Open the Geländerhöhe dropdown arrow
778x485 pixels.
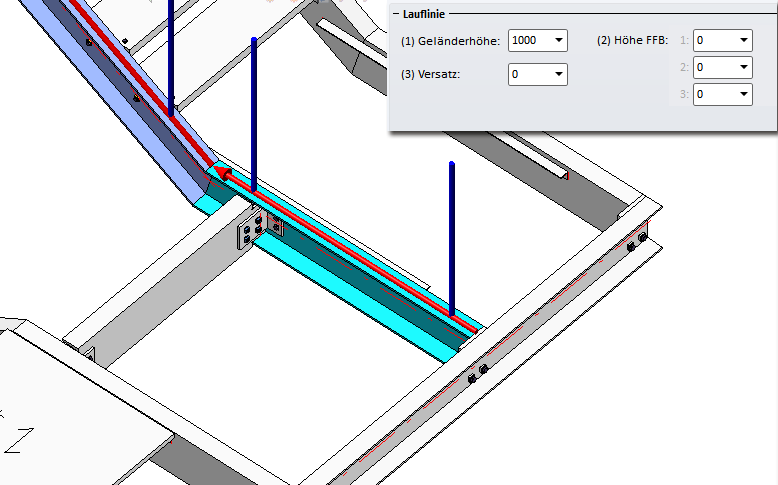click(559, 40)
